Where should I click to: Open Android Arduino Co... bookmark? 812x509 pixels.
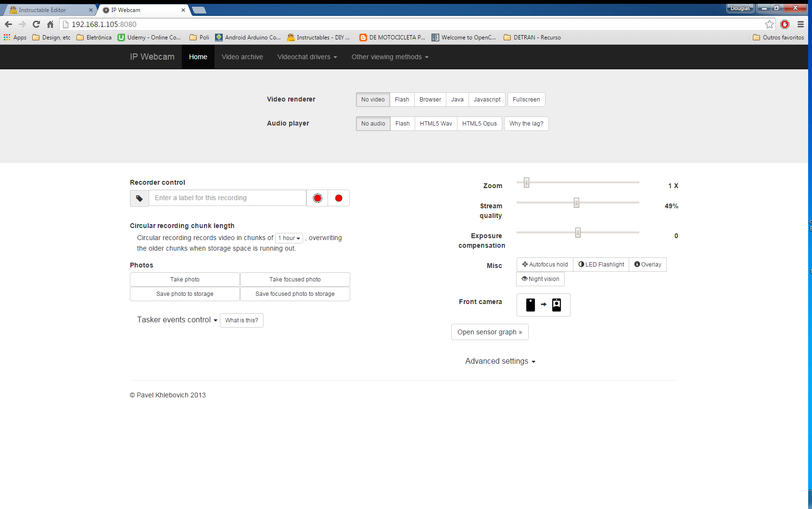248,37
